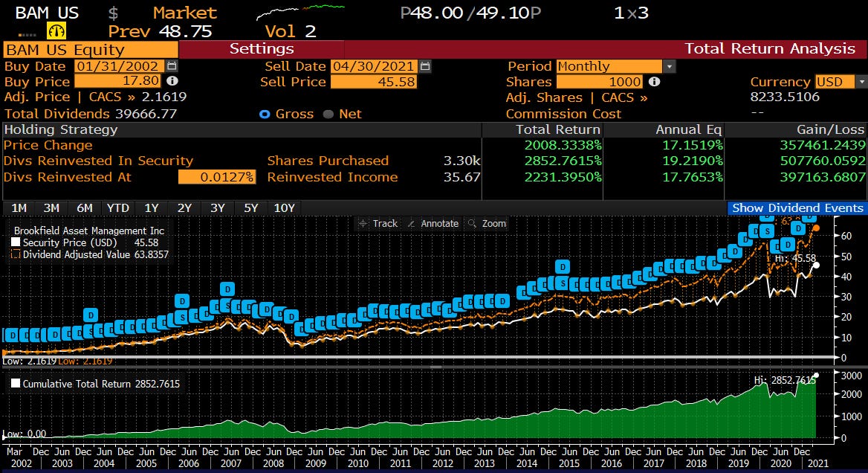Switch chart range to YTD
The width and height of the screenshot is (868, 473).
pos(118,207)
